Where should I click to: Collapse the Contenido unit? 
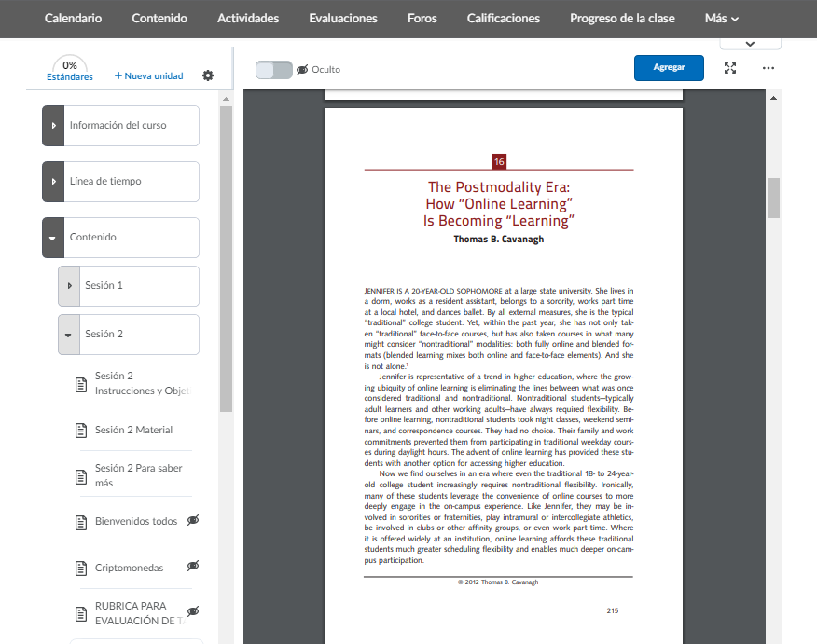point(53,238)
